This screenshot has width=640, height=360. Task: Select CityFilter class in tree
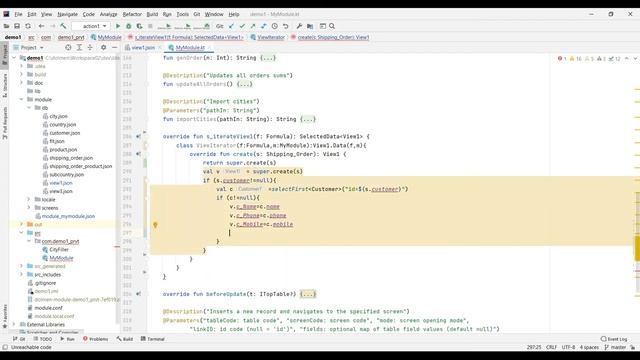point(59,249)
